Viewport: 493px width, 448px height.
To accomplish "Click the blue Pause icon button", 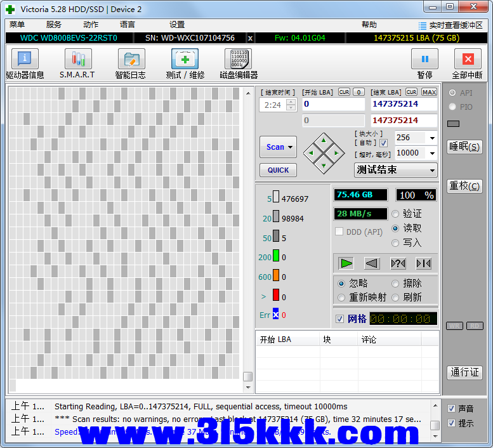I will pos(424,58).
